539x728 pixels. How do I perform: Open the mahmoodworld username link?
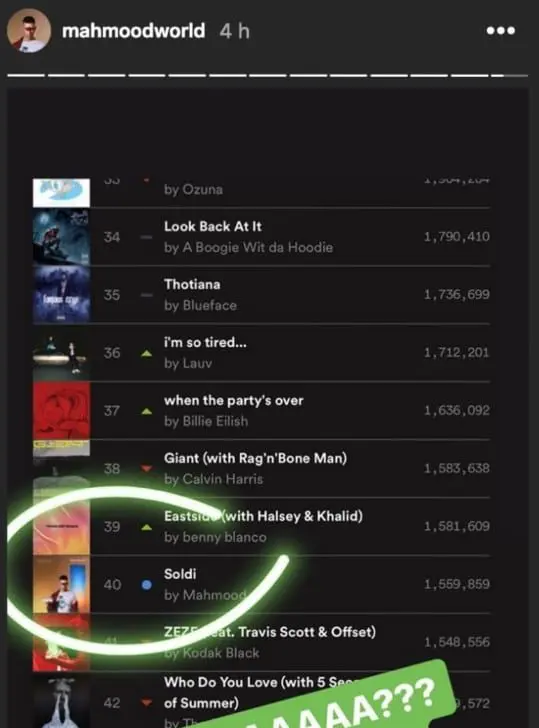click(133, 31)
